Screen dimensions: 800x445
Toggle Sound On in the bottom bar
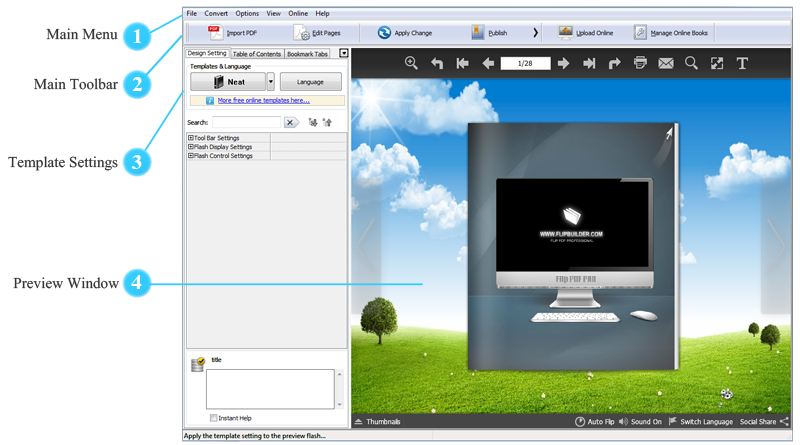[x=640, y=422]
